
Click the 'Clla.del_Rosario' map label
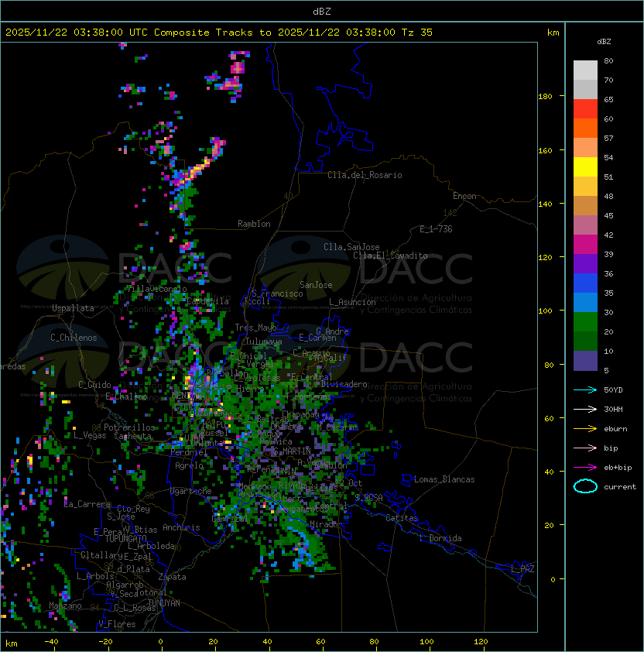[x=365, y=175]
